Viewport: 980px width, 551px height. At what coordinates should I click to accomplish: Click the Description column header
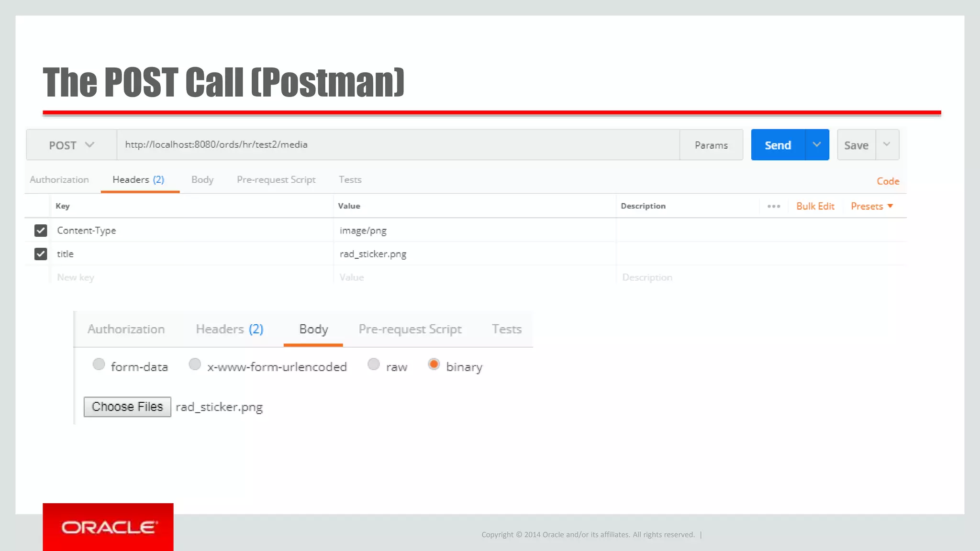pos(643,206)
